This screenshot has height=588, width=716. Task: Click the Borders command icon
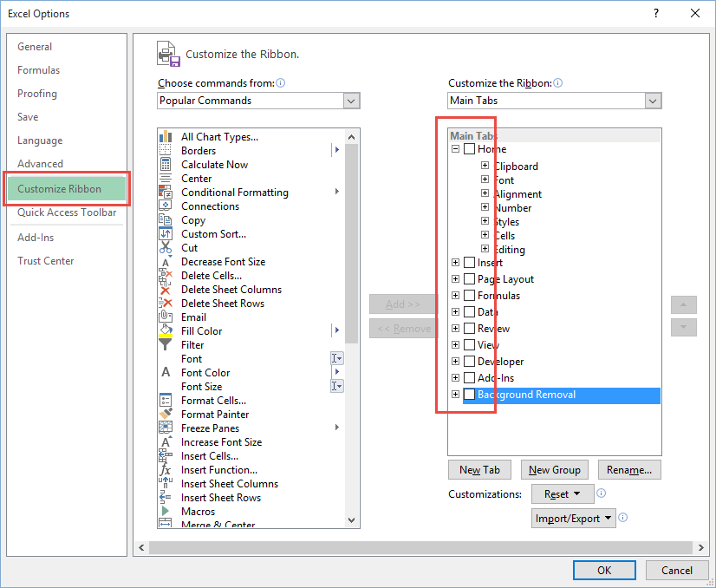(166, 150)
